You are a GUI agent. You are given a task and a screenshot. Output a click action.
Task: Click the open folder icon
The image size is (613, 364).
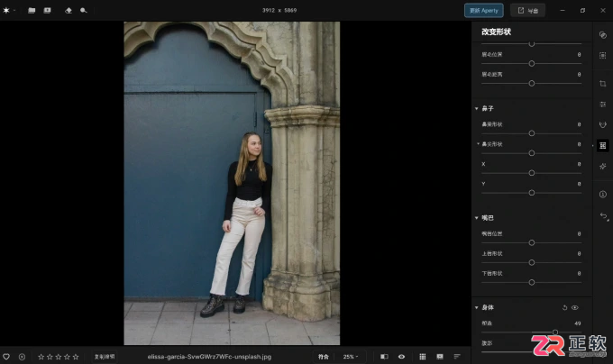pos(32,11)
